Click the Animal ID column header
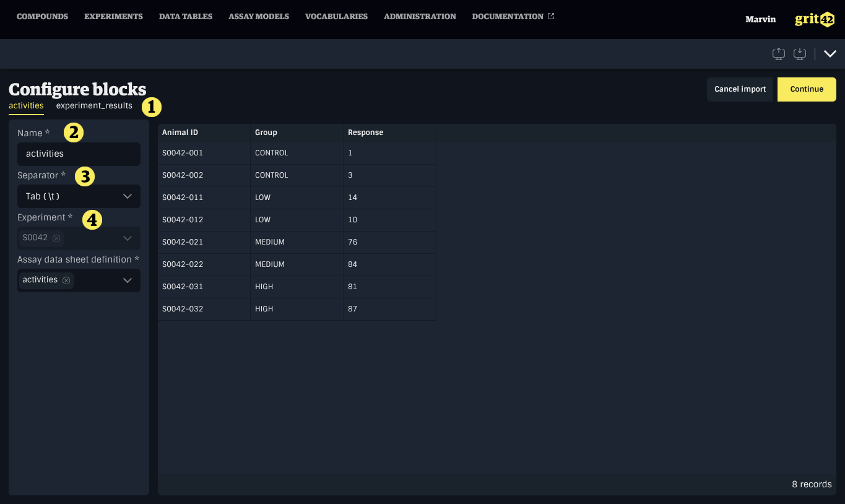Viewport: 845px width, 504px height. click(204, 133)
